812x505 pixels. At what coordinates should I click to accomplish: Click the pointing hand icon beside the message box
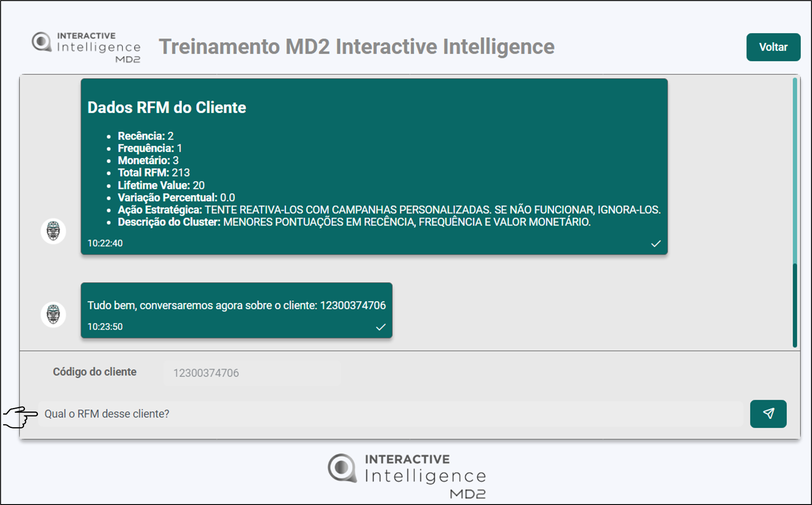(21, 417)
